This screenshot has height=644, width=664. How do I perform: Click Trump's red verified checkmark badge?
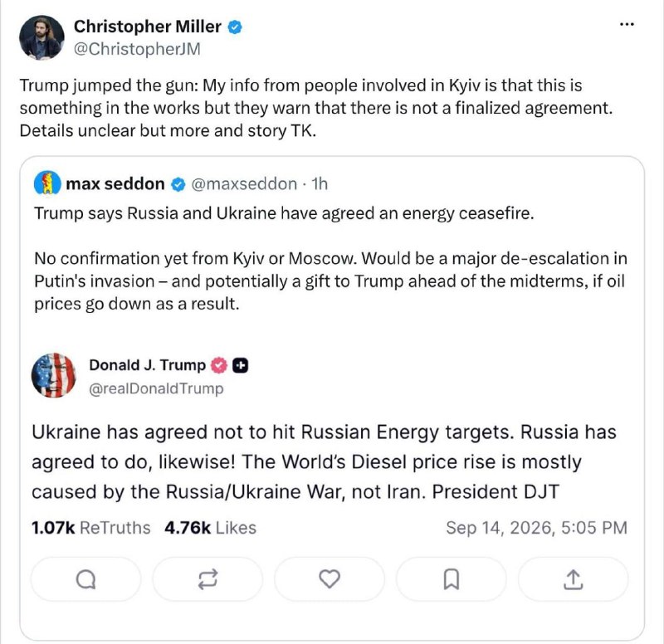[x=219, y=365]
